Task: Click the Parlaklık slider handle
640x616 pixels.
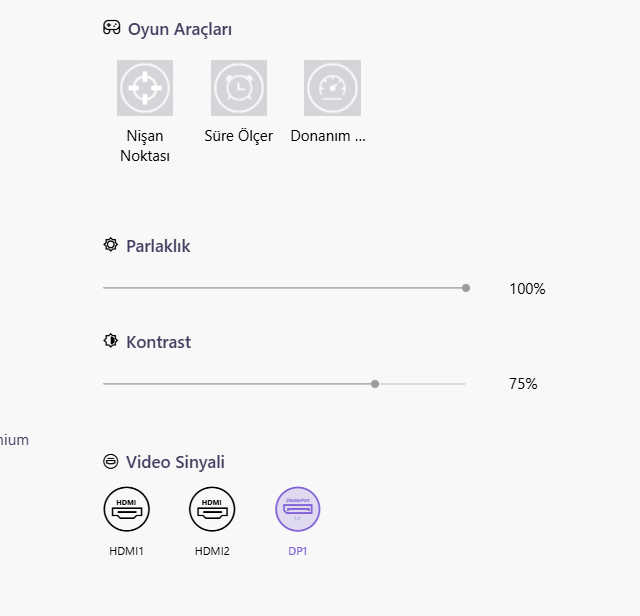Action: click(x=466, y=288)
